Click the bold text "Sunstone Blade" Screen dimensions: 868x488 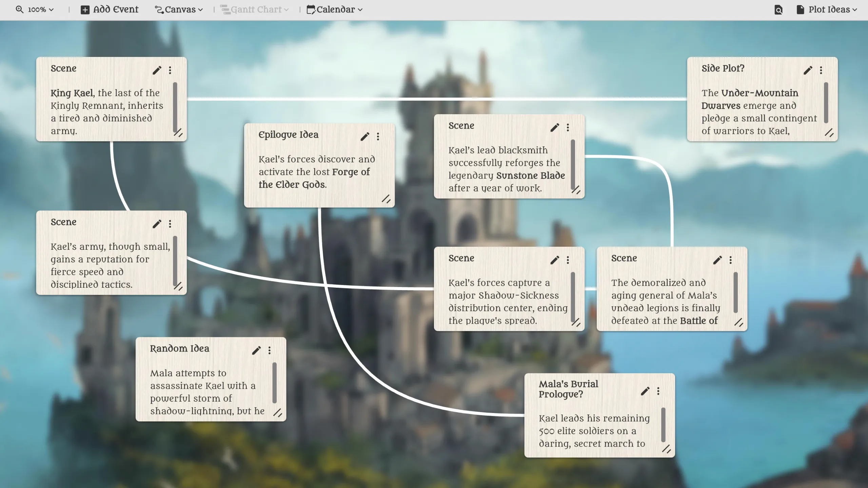point(531,176)
